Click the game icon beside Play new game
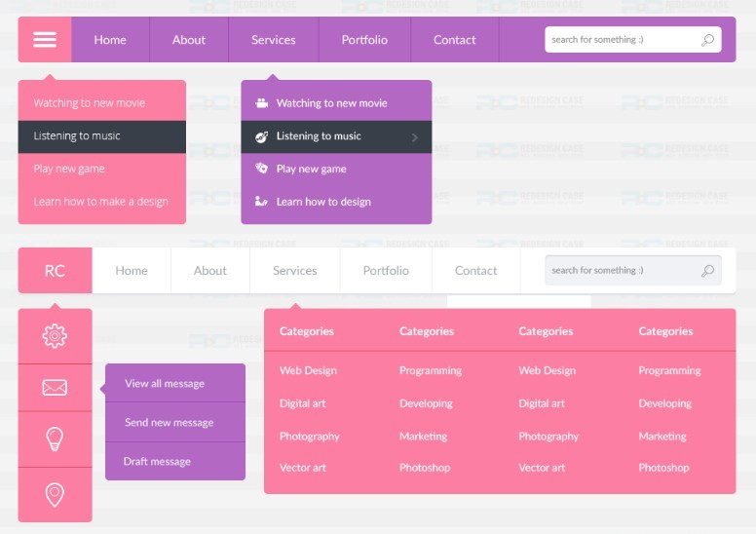The width and height of the screenshot is (756, 534). point(261,169)
